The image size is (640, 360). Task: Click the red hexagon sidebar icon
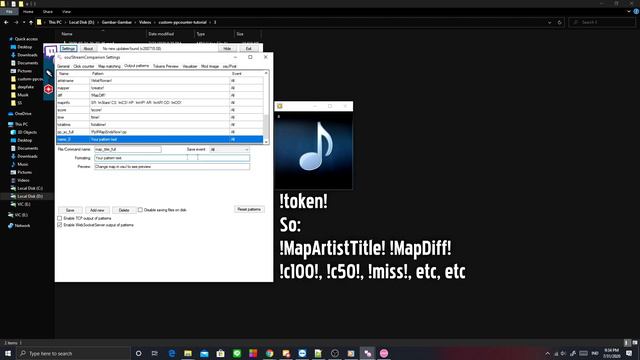tap(49, 89)
